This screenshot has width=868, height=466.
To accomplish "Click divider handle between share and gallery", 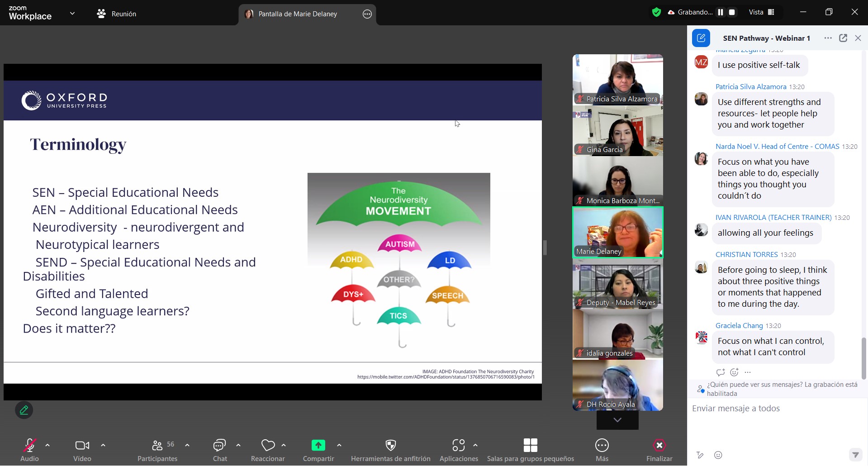I will (x=545, y=247).
